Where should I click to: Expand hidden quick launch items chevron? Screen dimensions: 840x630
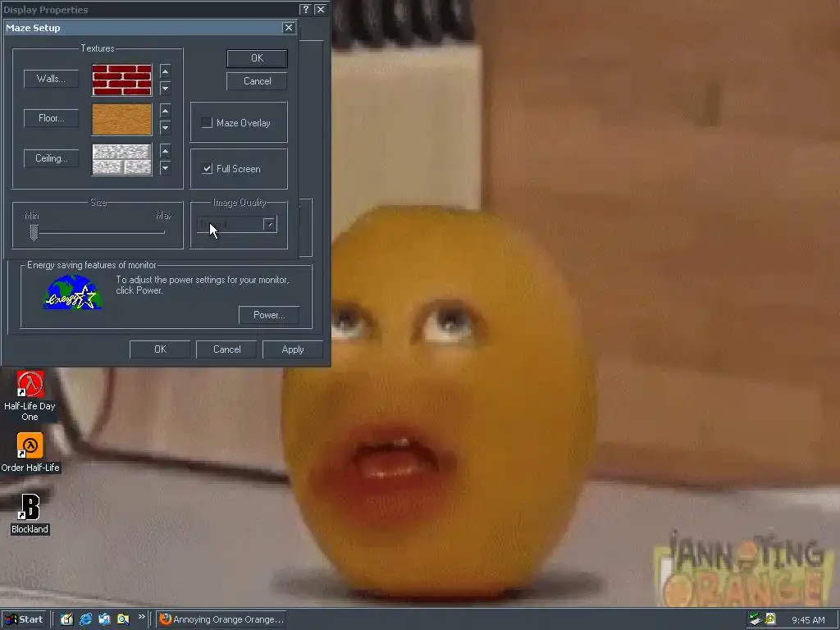[141, 617]
